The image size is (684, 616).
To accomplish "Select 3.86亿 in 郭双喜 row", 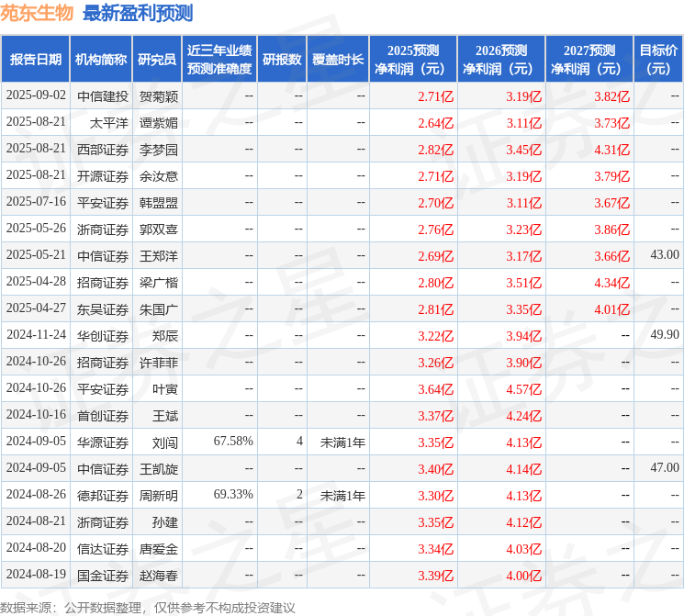I will point(611,230).
